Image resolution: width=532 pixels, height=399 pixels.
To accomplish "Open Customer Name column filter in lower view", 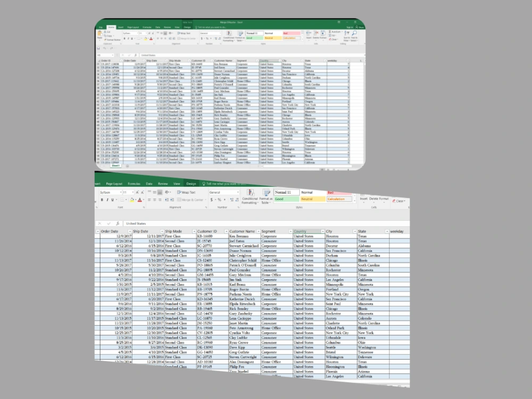I will click(x=258, y=231).
